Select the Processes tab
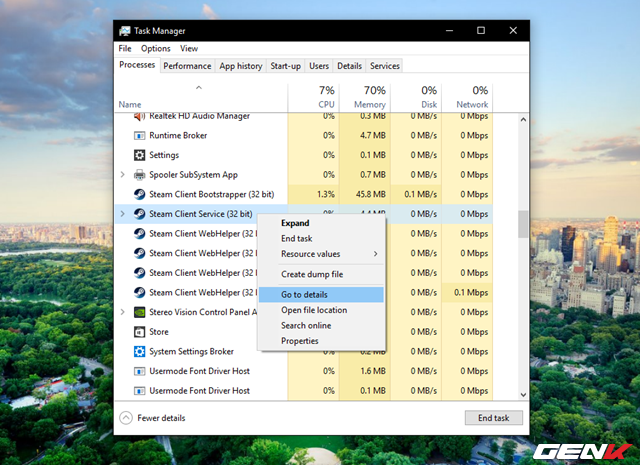The image size is (640, 465). coord(137,65)
